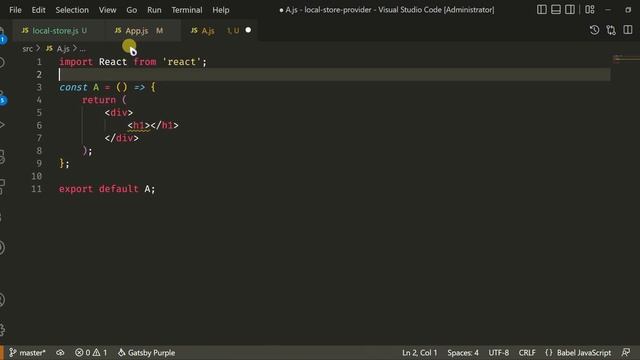Open the Customize Layout icon
Screen dimensions: 640x360
tap(590, 9)
